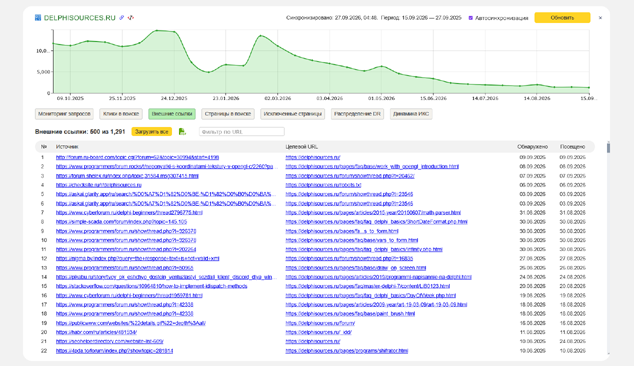Screen dimensions: 634x366
Task: Open the source link in row 4
Action: pyautogui.click(x=99, y=185)
